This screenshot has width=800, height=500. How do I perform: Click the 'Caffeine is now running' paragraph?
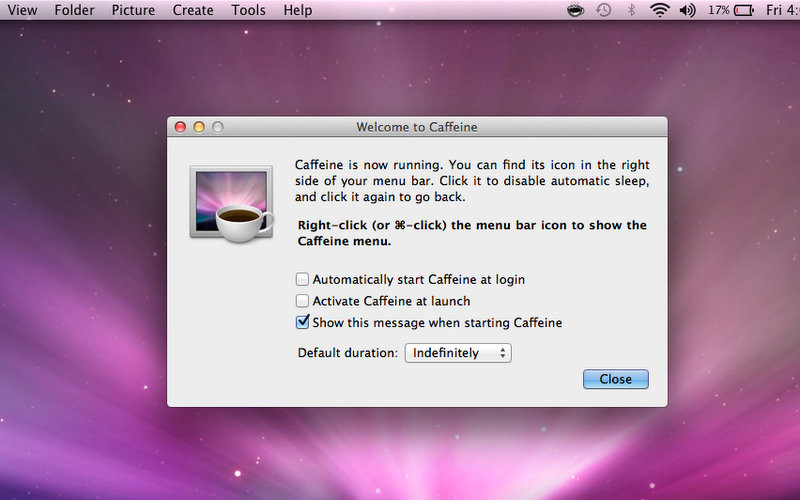pyautogui.click(x=472, y=181)
